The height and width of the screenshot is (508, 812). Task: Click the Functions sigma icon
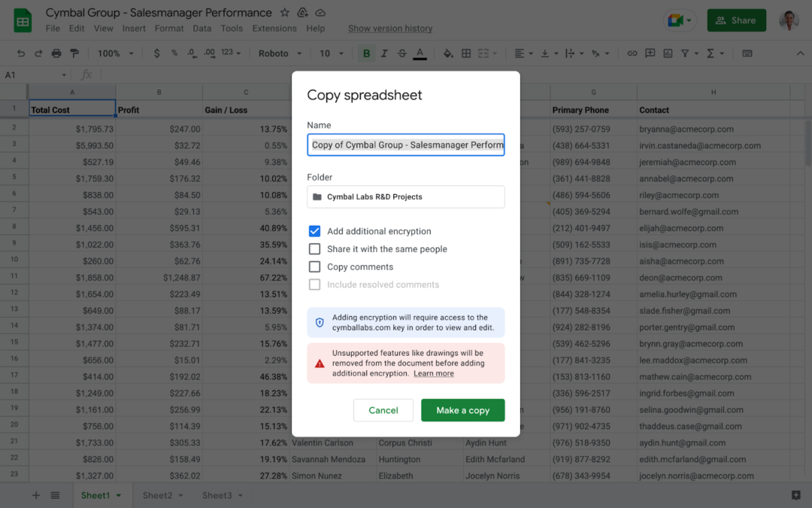click(710, 53)
